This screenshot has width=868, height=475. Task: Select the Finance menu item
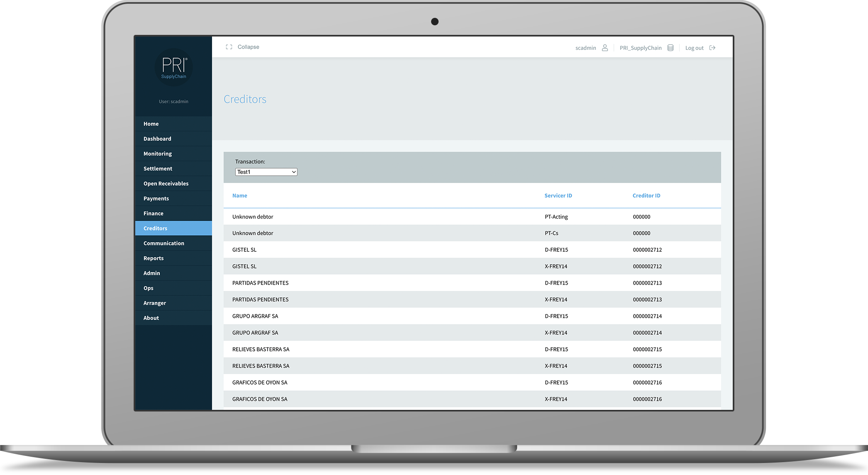(x=153, y=213)
